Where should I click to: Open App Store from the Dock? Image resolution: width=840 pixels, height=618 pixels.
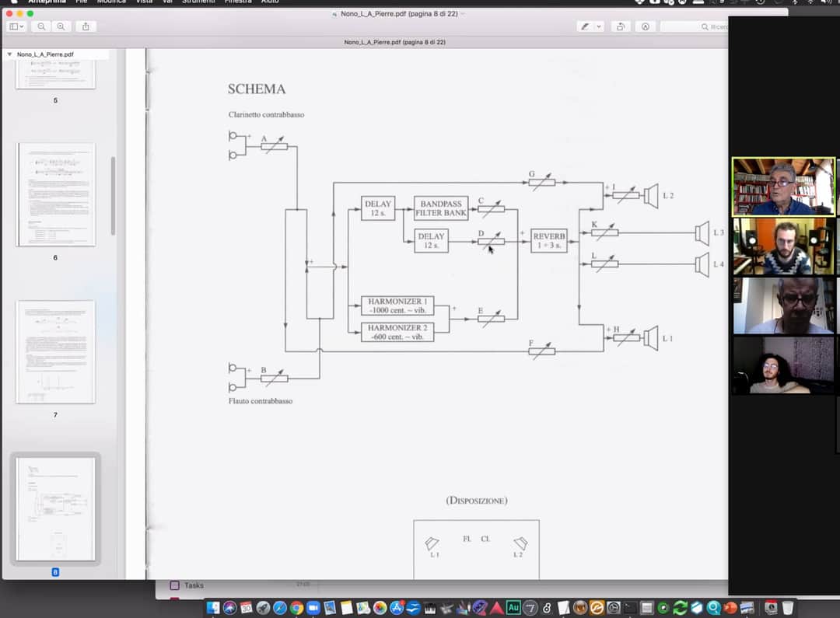pyautogui.click(x=397, y=607)
